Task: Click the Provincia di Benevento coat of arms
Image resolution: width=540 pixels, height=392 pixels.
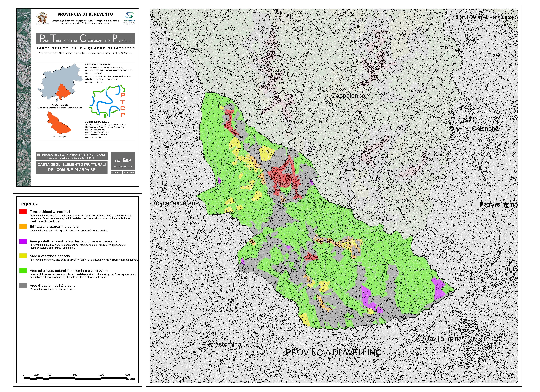Action: click(43, 18)
